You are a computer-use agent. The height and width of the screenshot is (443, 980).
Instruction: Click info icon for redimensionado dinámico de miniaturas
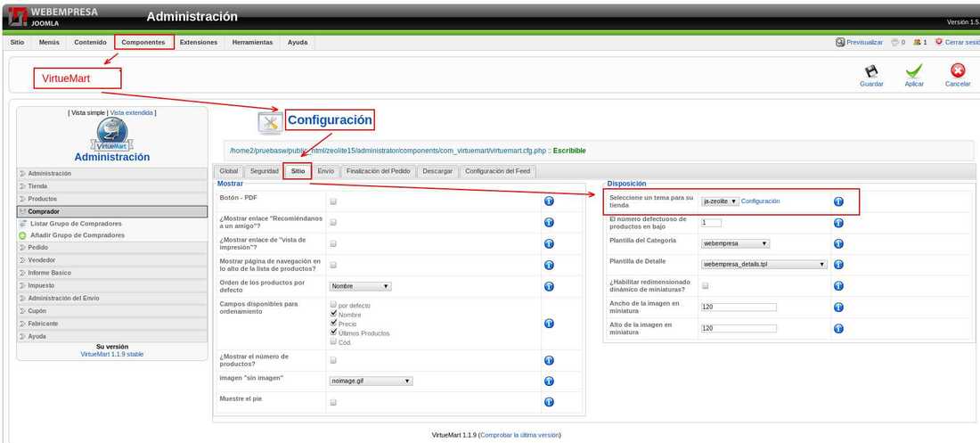coord(838,286)
